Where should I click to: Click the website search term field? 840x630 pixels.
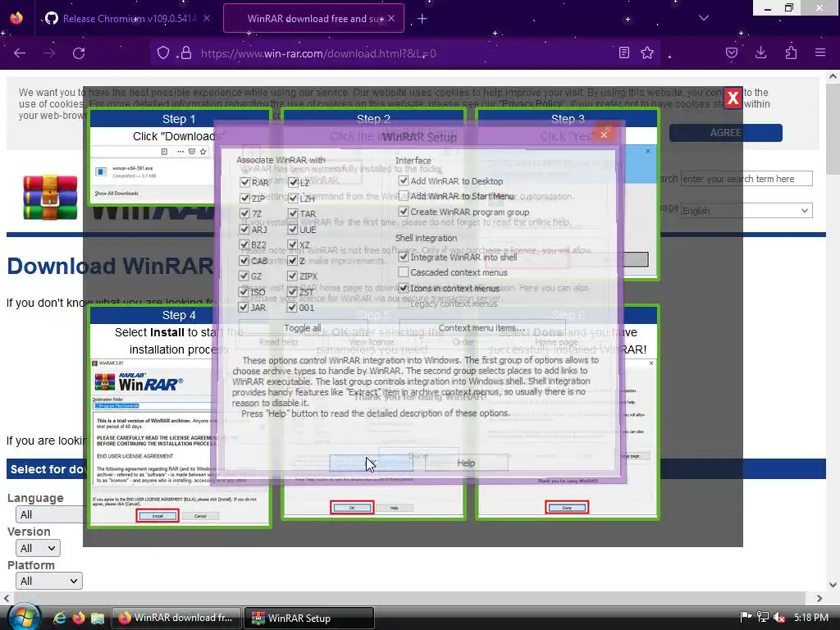point(746,178)
